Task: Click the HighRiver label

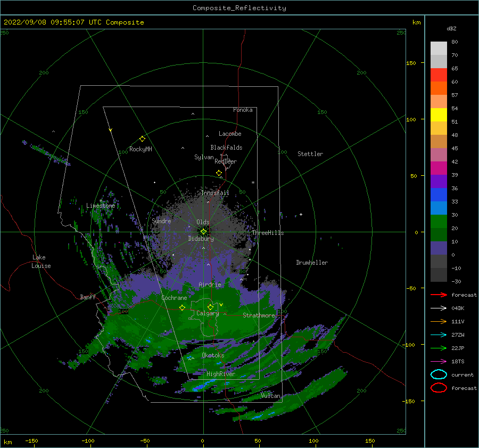Action: (221, 374)
